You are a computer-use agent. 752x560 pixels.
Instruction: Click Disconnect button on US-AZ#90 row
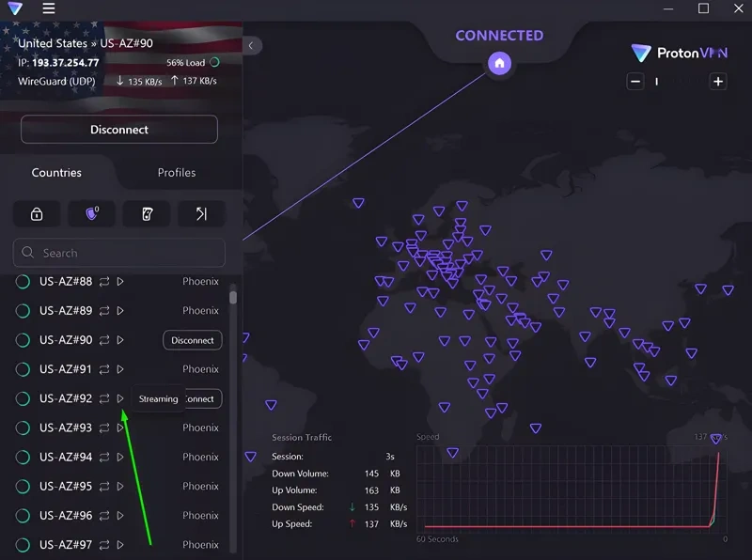193,340
